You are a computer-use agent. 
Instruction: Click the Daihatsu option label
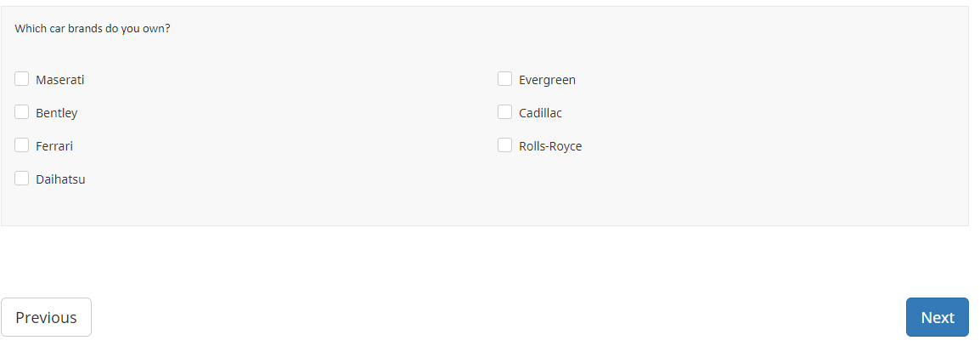(60, 179)
